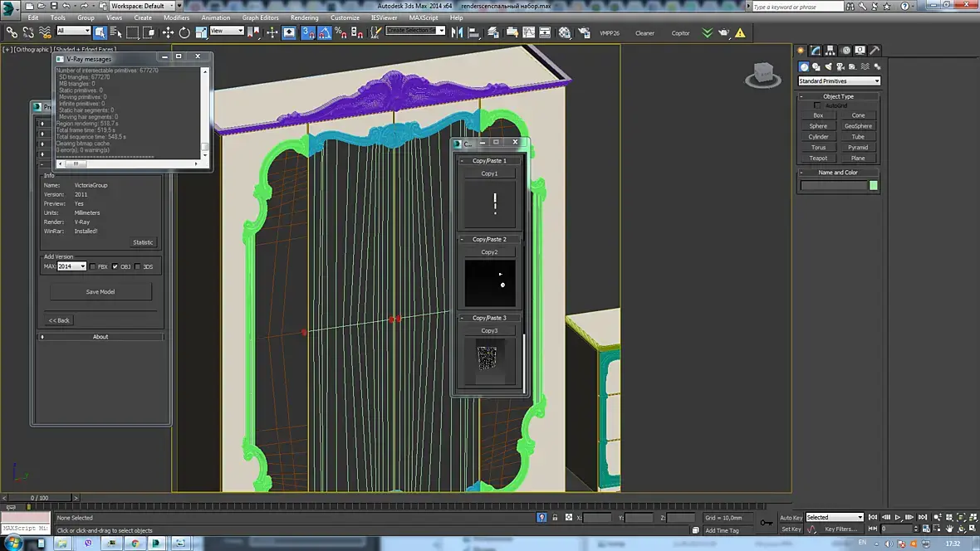The image size is (980, 551).
Task: Enable the FBX export checkbox
Action: [93, 266]
